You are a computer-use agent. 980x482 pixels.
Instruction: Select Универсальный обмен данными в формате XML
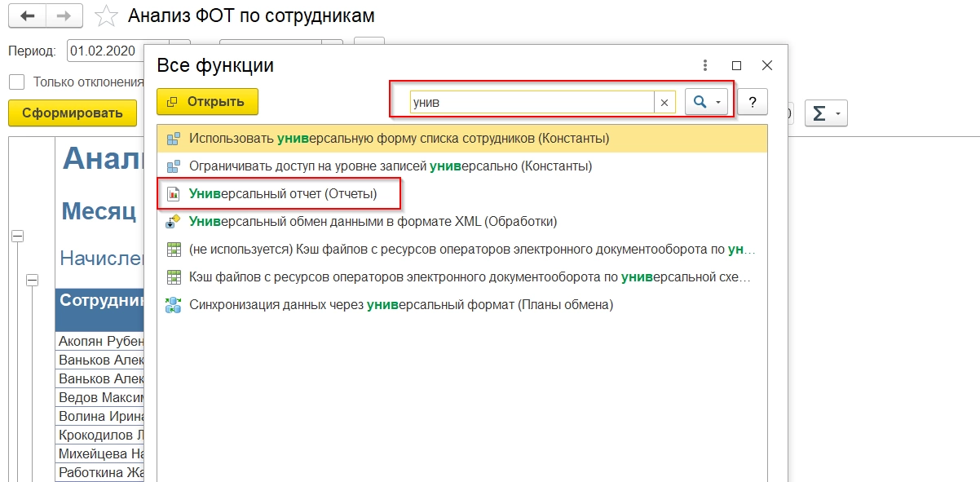tap(462, 221)
